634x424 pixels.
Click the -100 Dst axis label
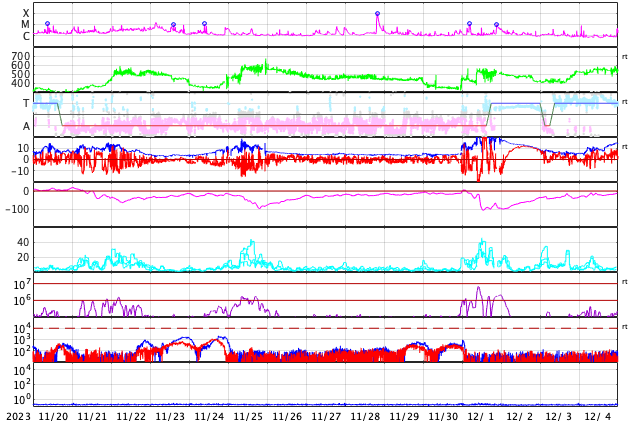(x=17, y=209)
